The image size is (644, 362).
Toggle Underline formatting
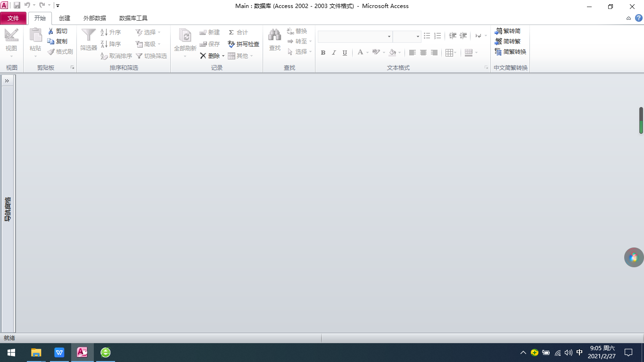[x=345, y=53]
